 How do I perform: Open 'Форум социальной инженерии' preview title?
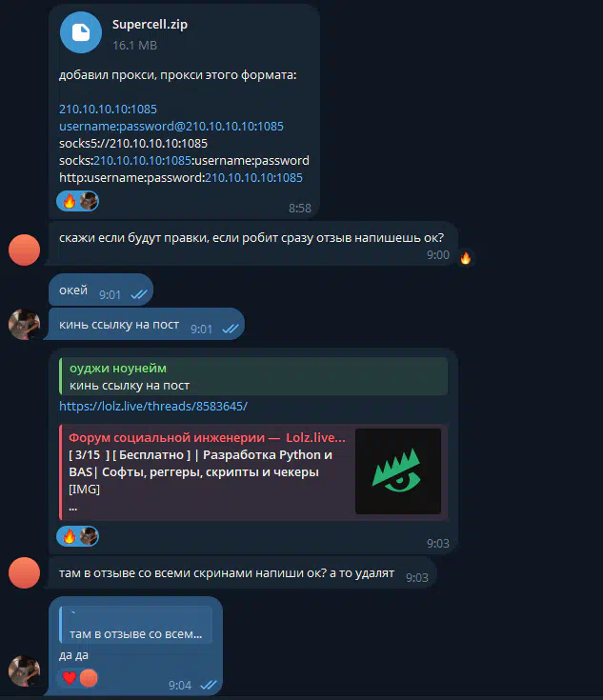pyautogui.click(x=207, y=437)
